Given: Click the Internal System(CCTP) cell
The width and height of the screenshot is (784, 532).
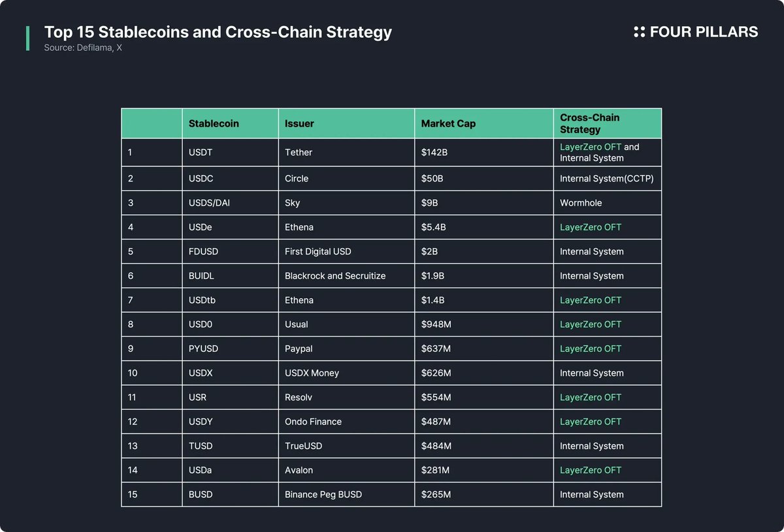Looking at the screenshot, I should point(606,178).
